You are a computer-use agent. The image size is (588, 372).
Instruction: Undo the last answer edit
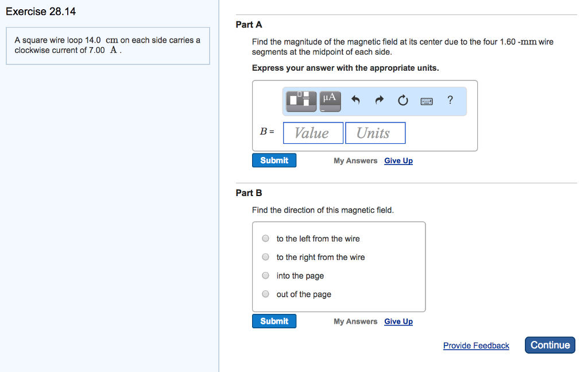point(355,101)
